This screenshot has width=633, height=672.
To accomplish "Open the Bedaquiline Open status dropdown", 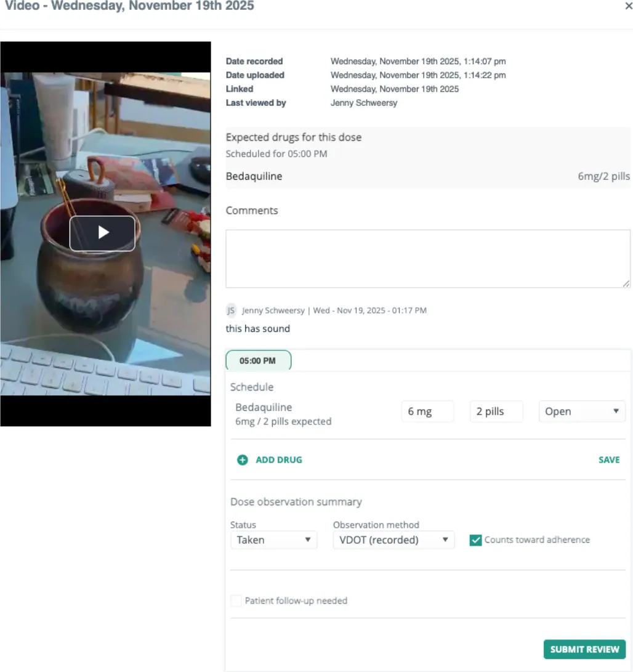I will coord(581,411).
